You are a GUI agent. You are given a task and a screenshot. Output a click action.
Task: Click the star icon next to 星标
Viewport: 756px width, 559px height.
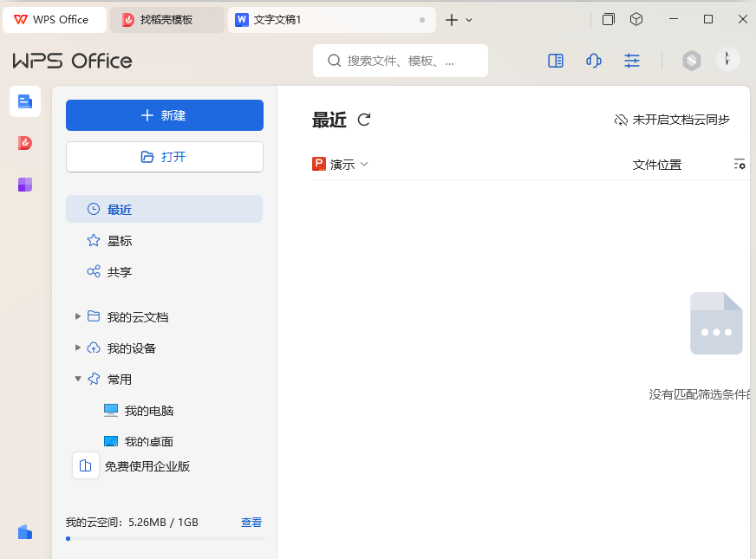click(x=94, y=240)
